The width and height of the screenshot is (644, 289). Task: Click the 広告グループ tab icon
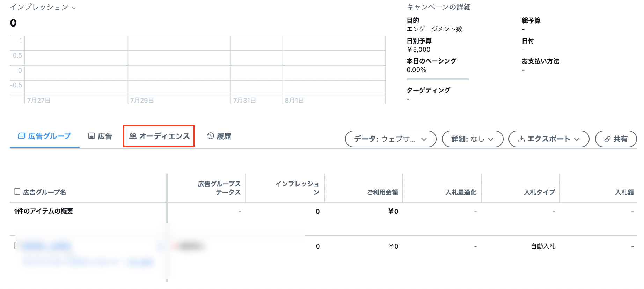tap(22, 136)
